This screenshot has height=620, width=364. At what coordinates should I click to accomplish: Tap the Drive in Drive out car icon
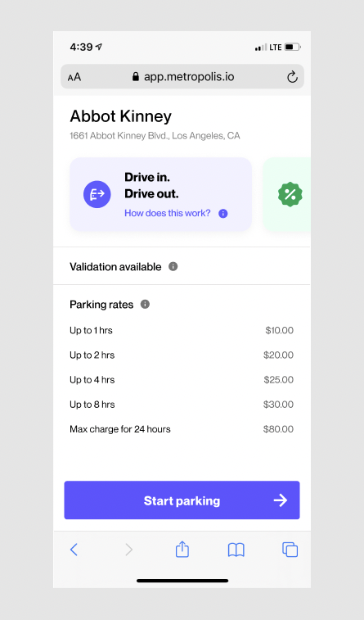click(97, 194)
